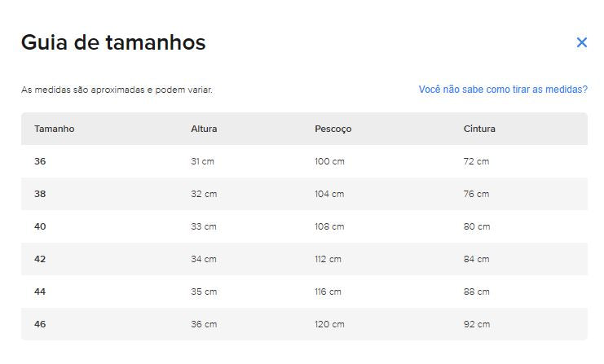Select size 44 row label
The width and height of the screenshot is (604, 364).
click(x=40, y=292)
